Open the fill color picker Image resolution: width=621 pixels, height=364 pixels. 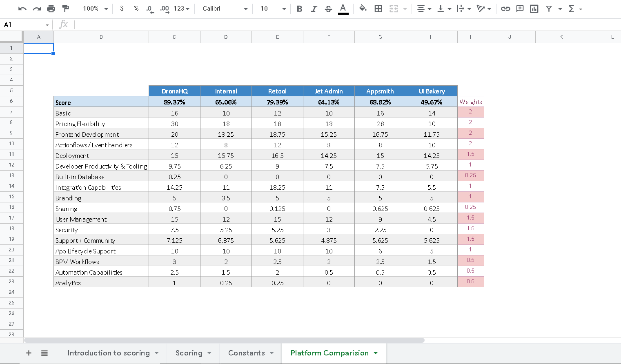363,9
